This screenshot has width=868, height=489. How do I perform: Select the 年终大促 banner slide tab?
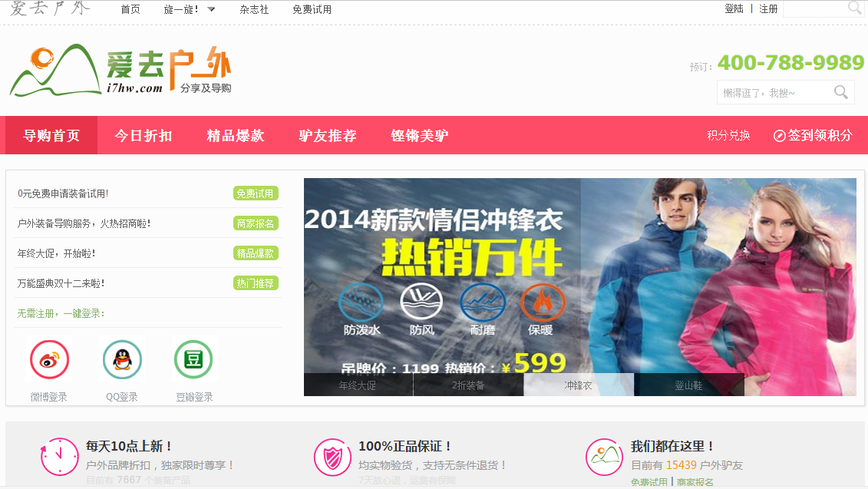point(358,385)
